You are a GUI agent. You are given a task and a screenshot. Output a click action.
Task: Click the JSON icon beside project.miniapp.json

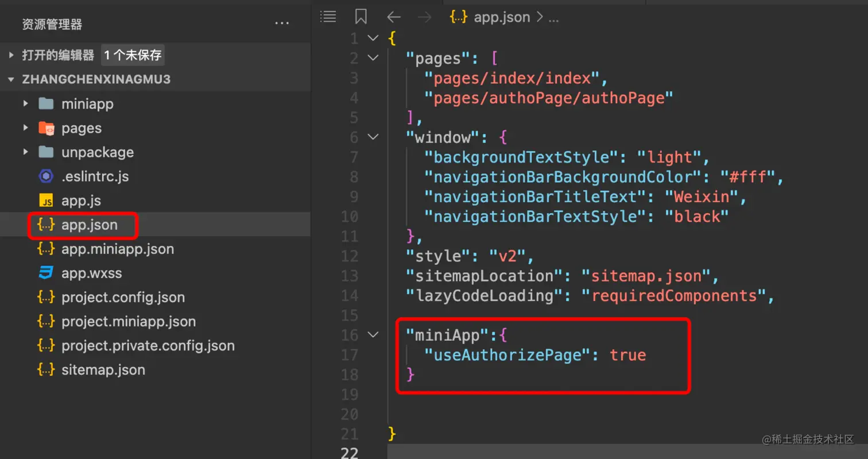point(46,321)
